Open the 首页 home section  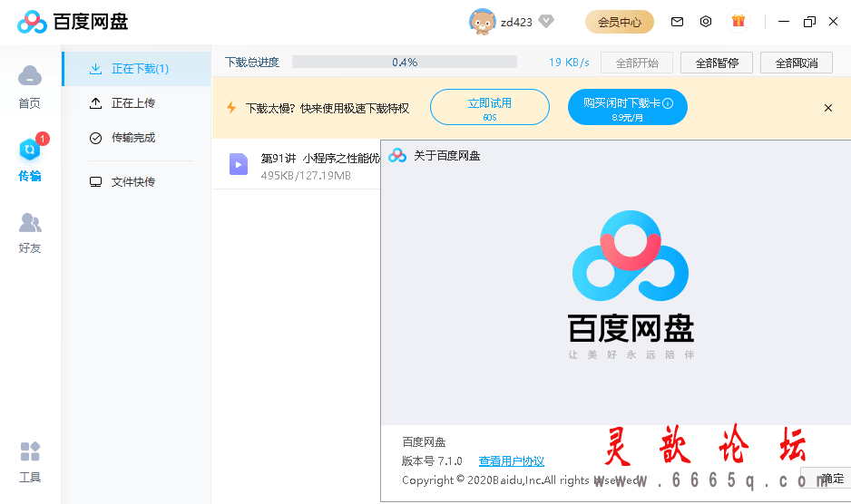[x=29, y=87]
